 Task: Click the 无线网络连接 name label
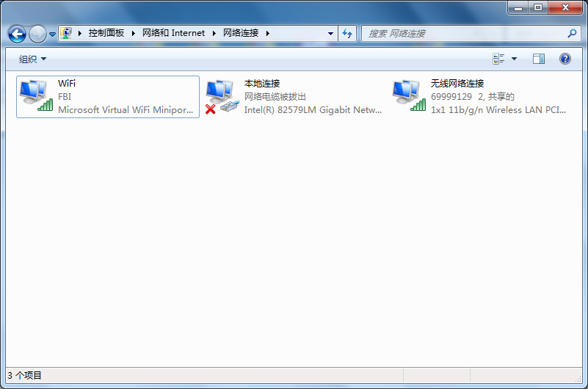457,83
